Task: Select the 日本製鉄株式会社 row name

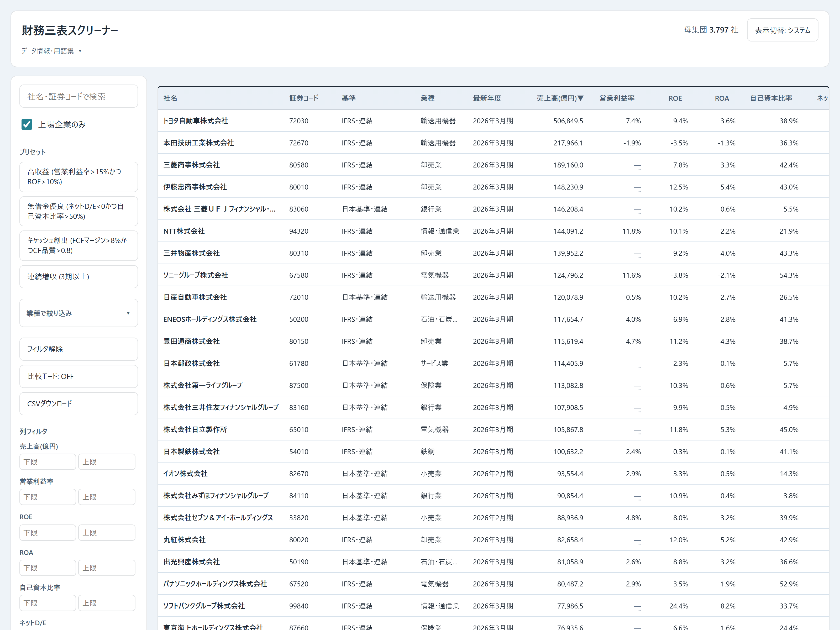Action: (192, 451)
